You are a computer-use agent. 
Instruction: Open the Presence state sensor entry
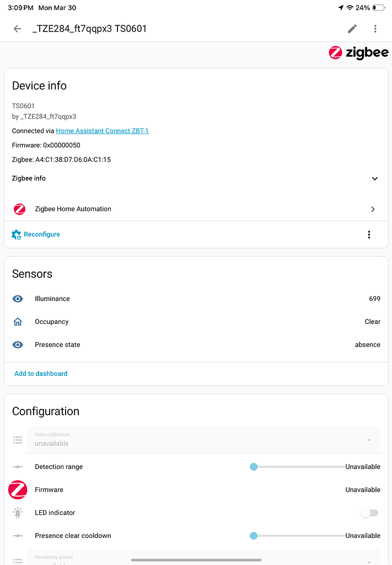(x=196, y=345)
